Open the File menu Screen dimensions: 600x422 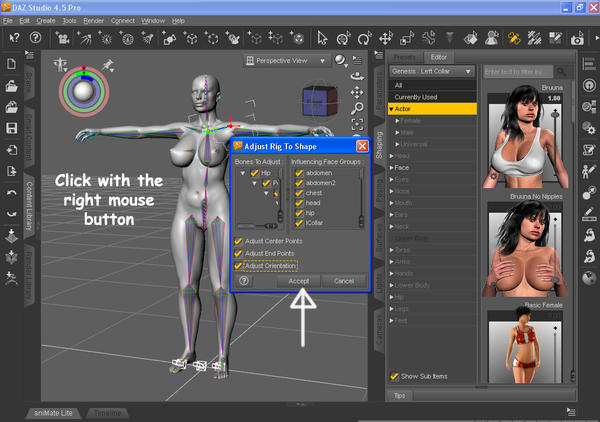tap(8, 21)
